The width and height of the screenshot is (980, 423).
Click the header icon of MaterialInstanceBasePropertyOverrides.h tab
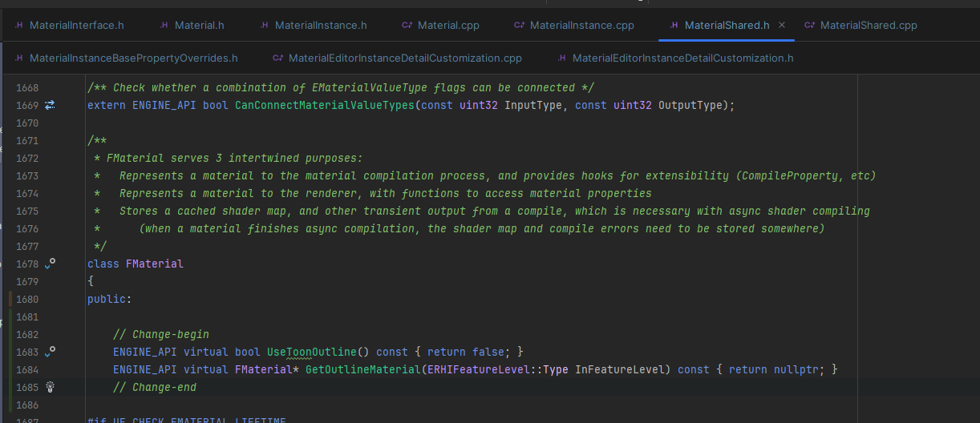18,58
